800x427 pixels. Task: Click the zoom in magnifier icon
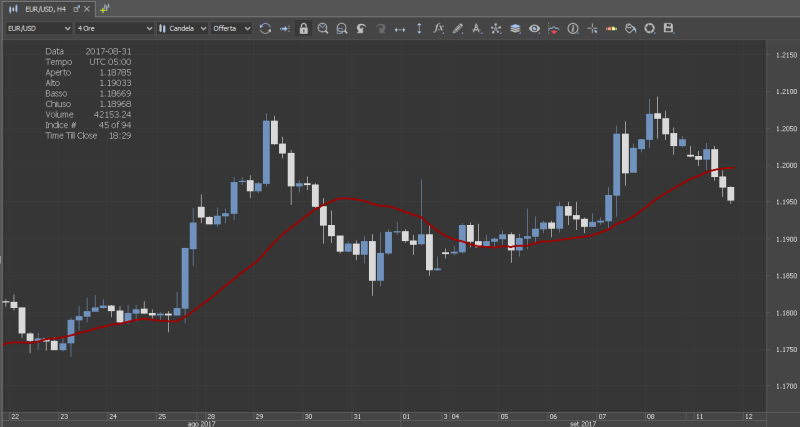pyautogui.click(x=323, y=28)
